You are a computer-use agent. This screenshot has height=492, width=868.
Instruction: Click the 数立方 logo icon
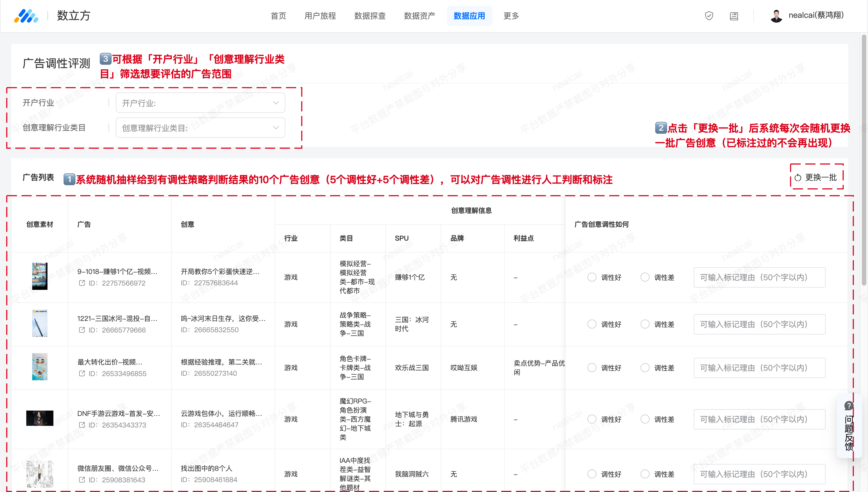[26, 16]
